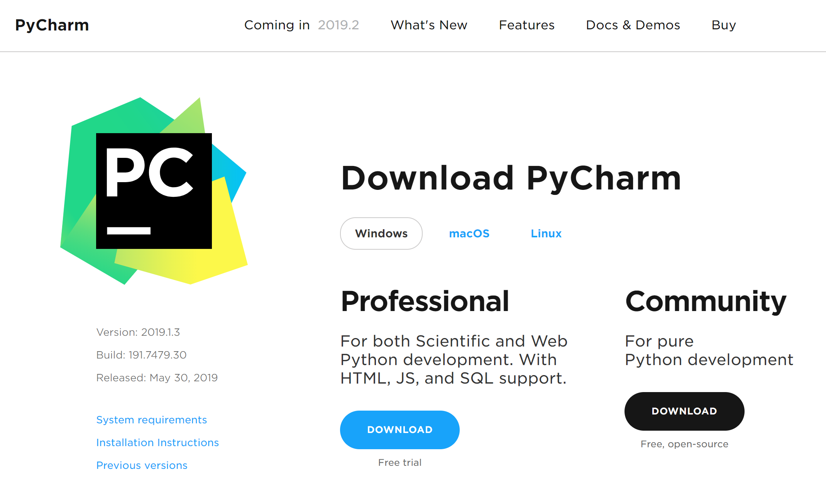
Task: Click the large PyCharm PC logo
Action: [154, 191]
